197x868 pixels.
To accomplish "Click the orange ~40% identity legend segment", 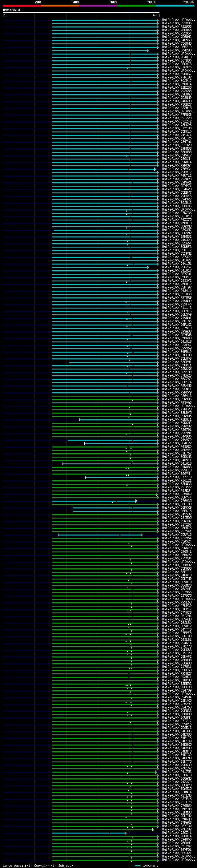I will tap(60, 6).
